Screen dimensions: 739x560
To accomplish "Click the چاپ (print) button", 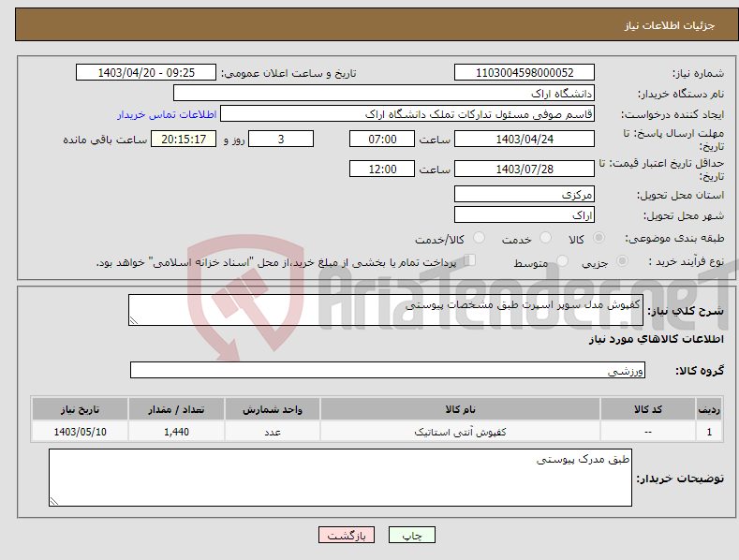I will (411, 535).
